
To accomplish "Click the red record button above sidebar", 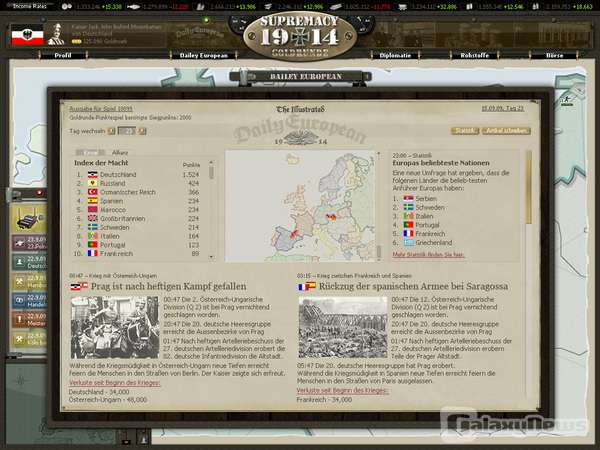I will 39,192.
